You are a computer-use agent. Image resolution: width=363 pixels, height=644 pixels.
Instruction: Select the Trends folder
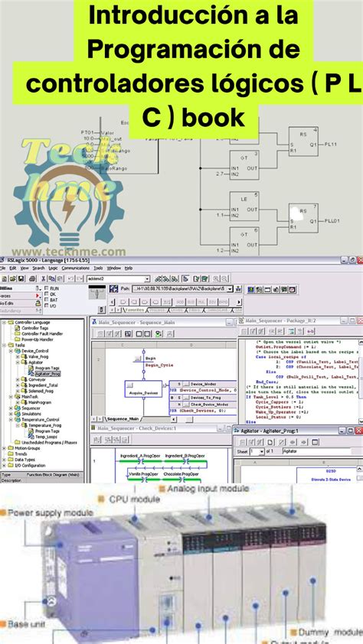pyautogui.click(x=21, y=454)
